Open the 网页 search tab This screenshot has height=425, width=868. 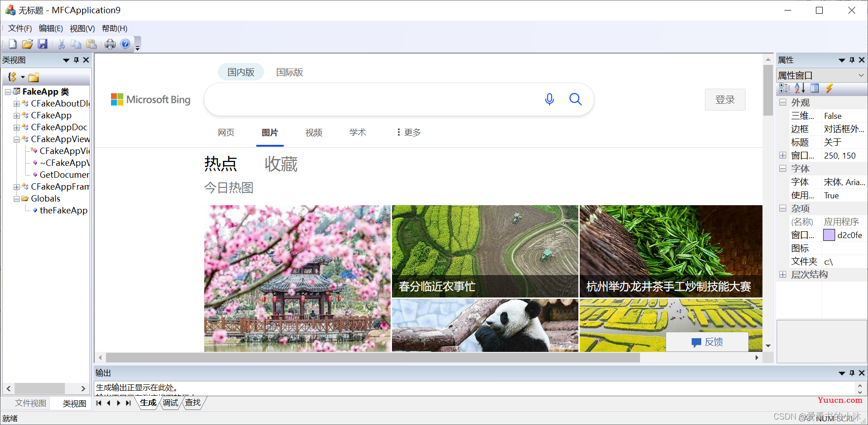tap(226, 133)
